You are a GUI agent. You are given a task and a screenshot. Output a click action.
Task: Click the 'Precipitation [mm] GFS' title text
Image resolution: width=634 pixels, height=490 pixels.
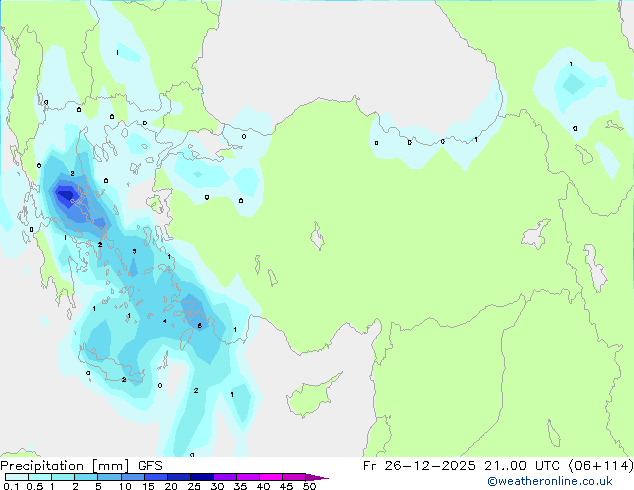point(81,466)
